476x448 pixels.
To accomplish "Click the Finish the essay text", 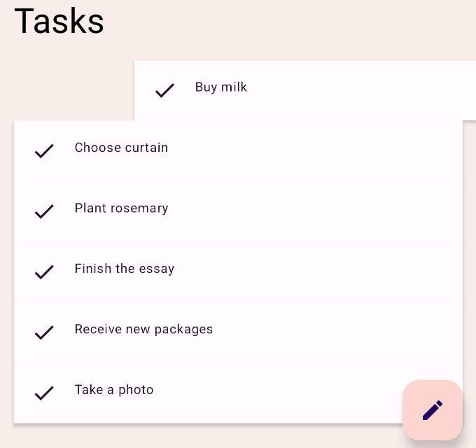I will click(x=124, y=269).
